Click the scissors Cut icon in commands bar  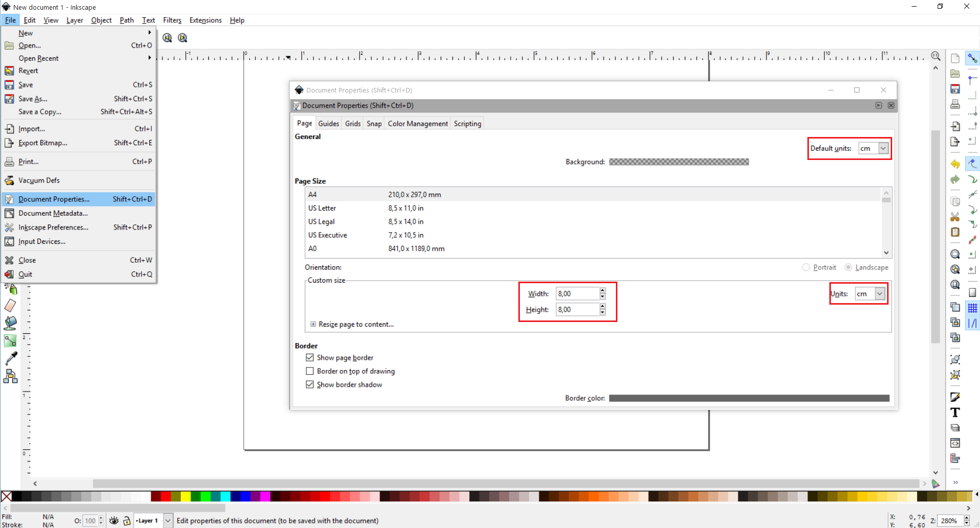955,216
